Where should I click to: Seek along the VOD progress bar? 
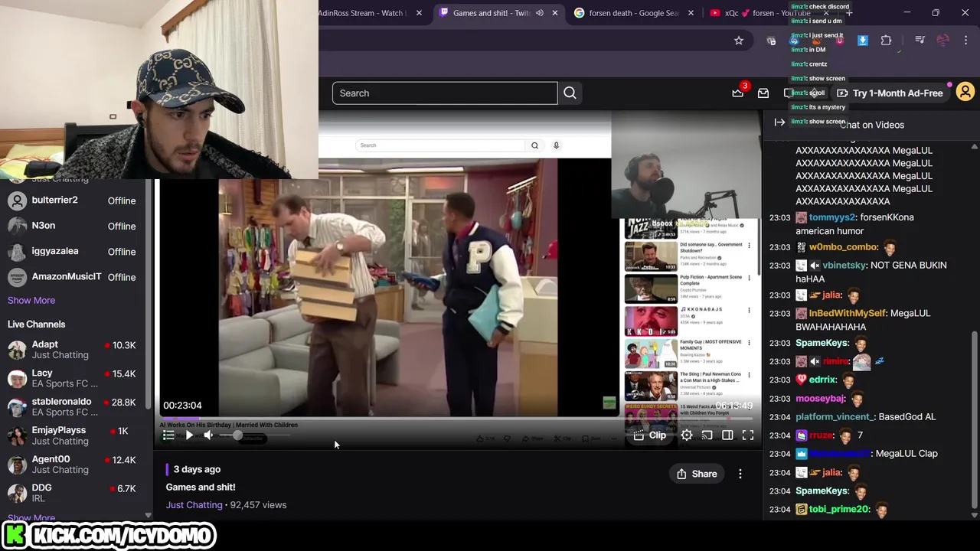tap(456, 419)
